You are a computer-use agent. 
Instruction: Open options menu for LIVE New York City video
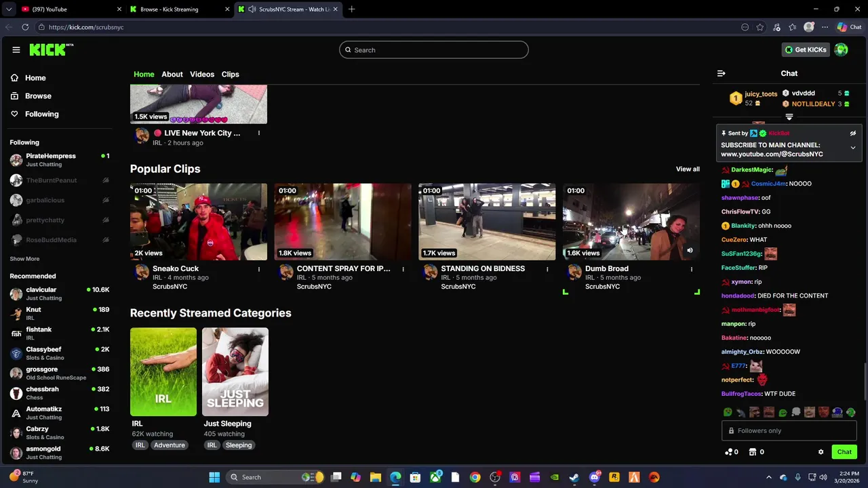click(x=258, y=134)
